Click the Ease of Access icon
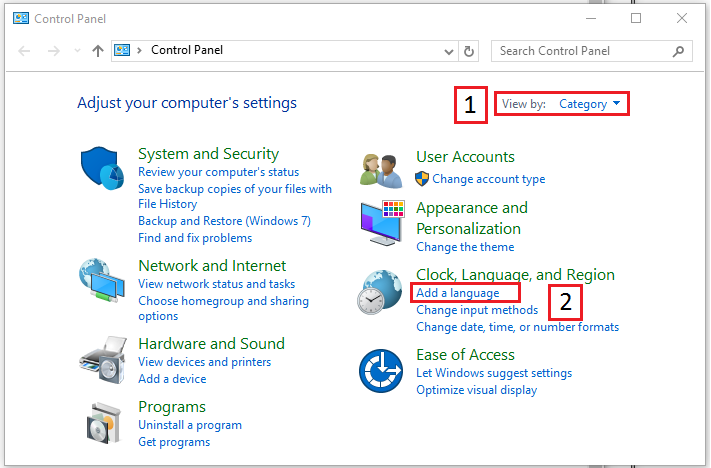711x468 pixels. (x=382, y=372)
